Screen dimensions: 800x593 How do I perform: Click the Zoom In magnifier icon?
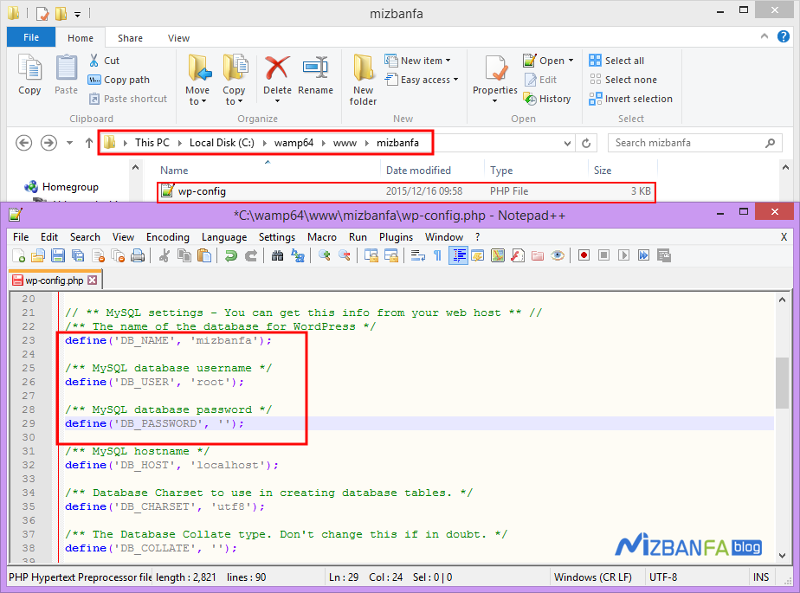[324, 255]
